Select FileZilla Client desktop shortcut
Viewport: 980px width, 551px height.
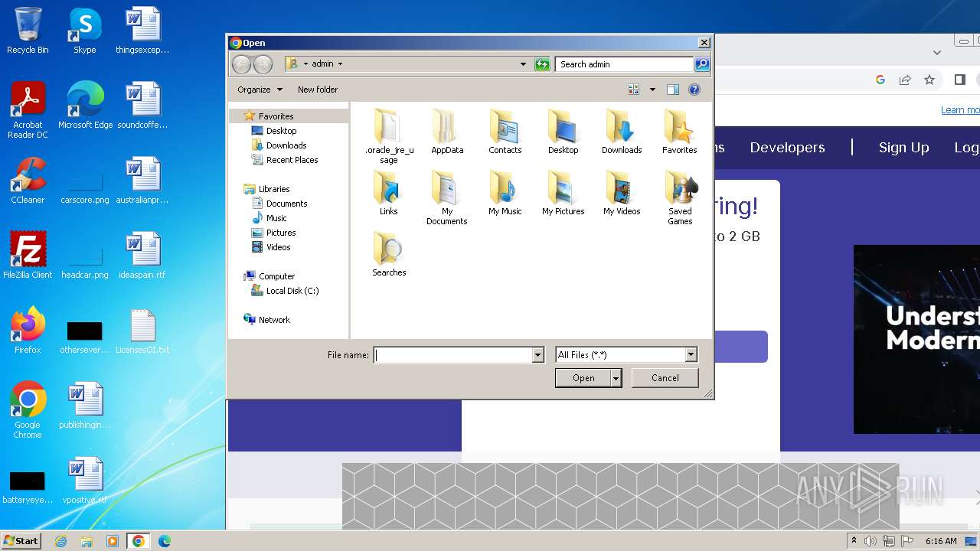coord(28,255)
